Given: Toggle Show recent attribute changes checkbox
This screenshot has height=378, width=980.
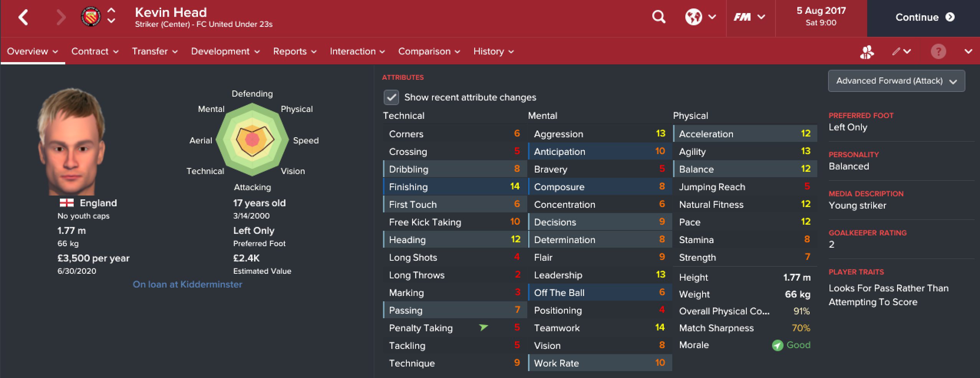Looking at the screenshot, I should tap(391, 97).
